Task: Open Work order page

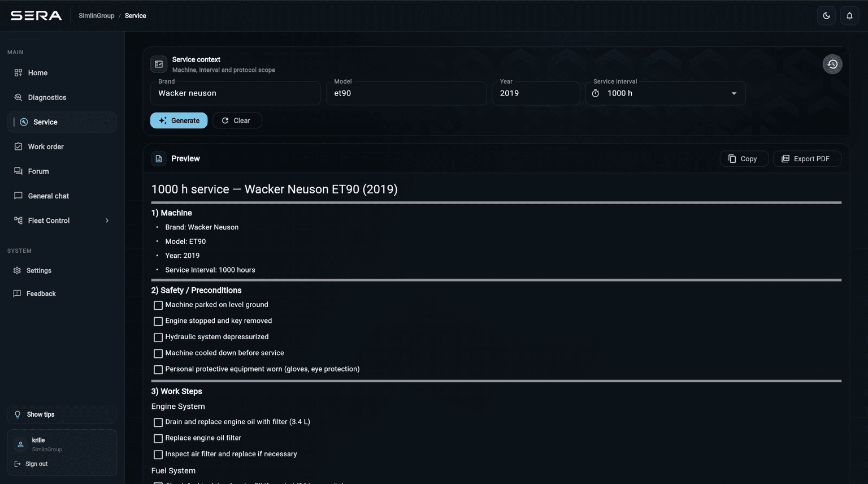Action: [x=62, y=146]
